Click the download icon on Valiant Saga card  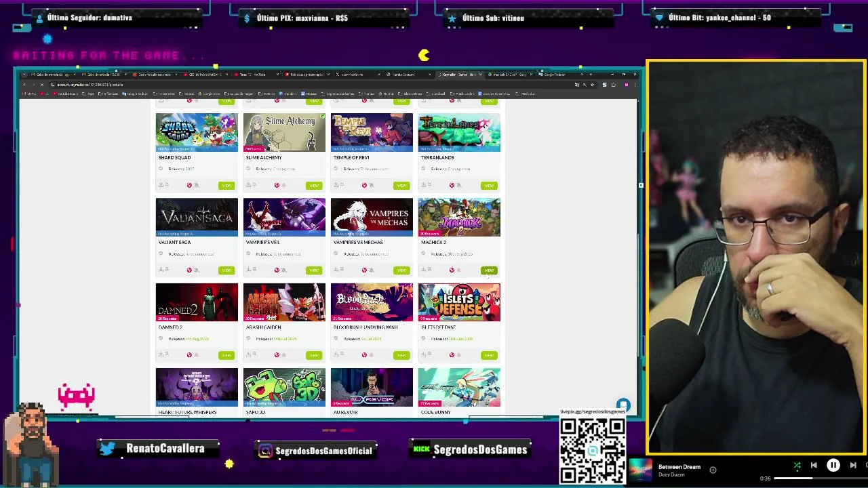(x=161, y=270)
